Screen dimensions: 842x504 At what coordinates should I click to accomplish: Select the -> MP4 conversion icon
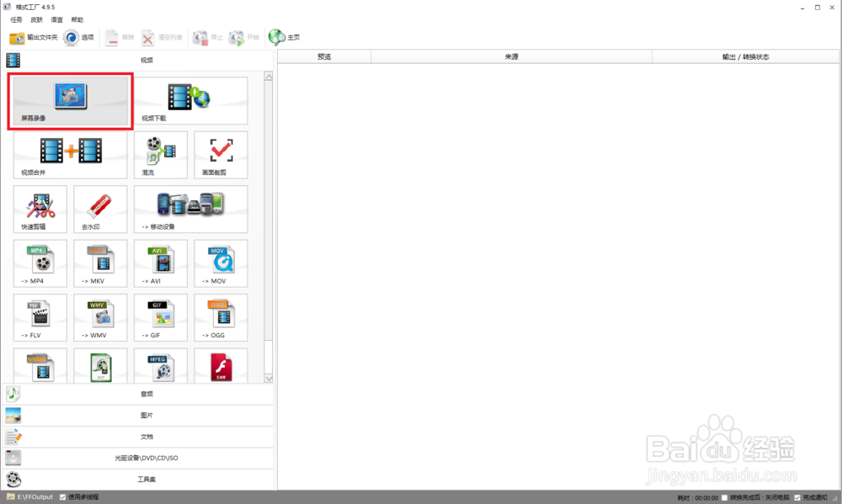40,263
